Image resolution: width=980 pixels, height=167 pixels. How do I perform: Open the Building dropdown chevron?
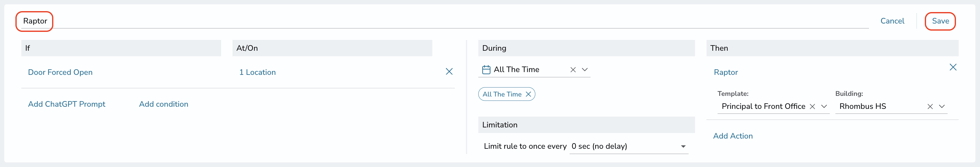coord(941,107)
